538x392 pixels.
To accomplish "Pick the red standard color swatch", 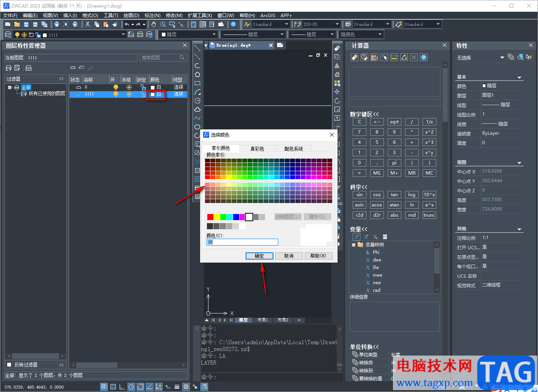I will click(x=210, y=217).
